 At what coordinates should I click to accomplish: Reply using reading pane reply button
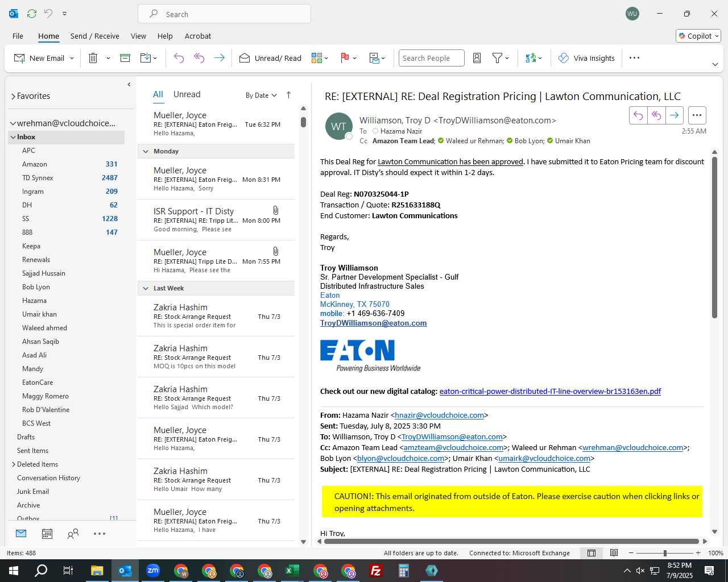click(638, 115)
